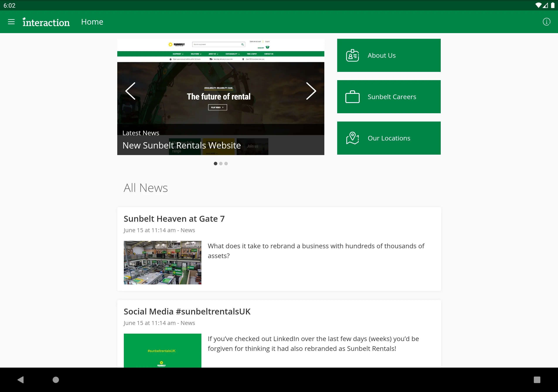Navigate to Sunbelt Careers page
Viewport: 558px width, 392px height.
point(389,97)
